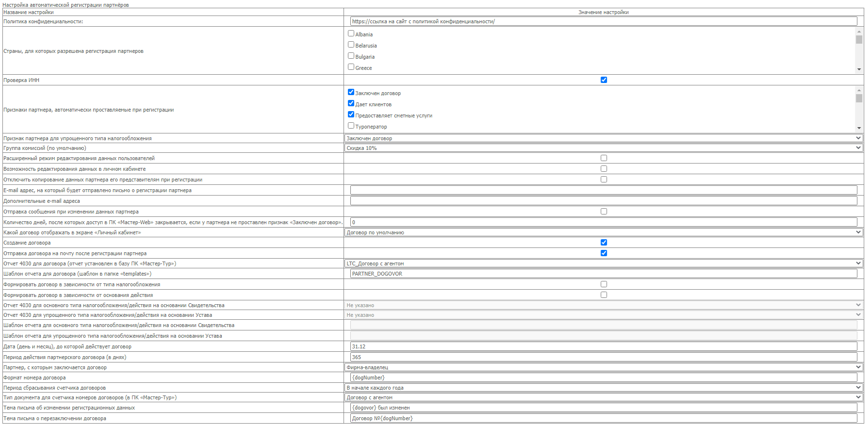The image size is (868, 427).
Task: Uncheck the Заключен договор partner attribute
Action: (x=351, y=92)
